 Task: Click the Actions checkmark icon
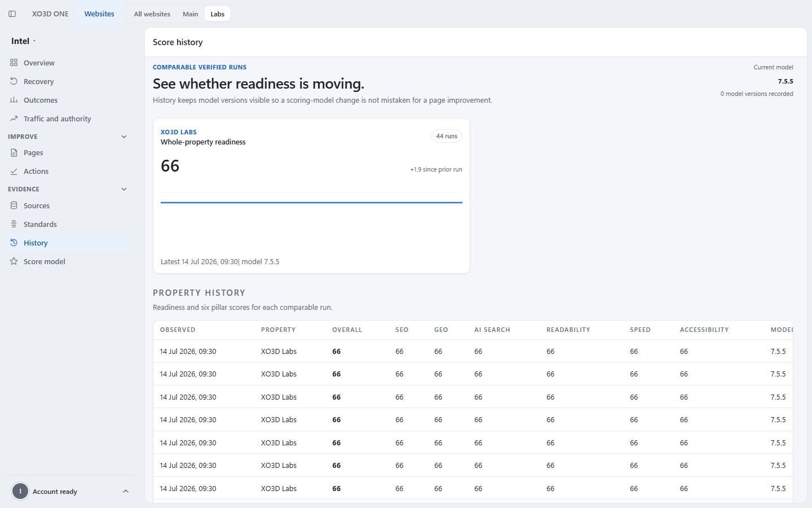pyautogui.click(x=14, y=171)
